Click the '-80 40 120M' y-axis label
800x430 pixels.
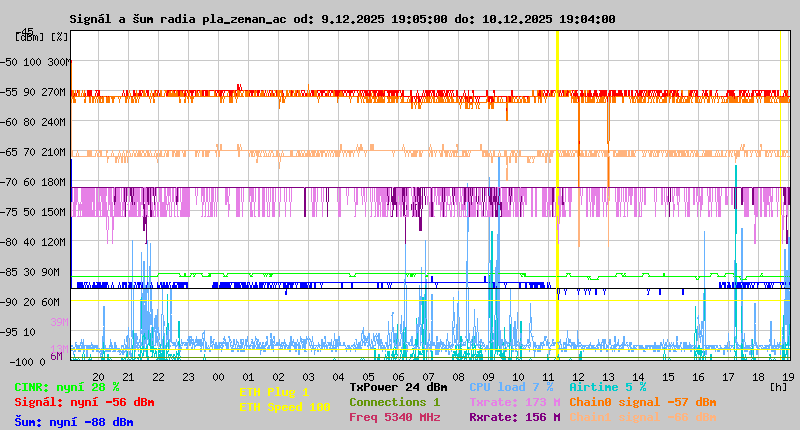pyautogui.click(x=33, y=242)
